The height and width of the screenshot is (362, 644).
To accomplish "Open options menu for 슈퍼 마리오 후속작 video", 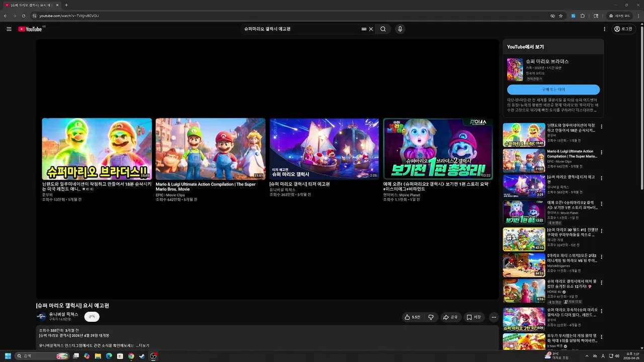I will click(x=601, y=311).
